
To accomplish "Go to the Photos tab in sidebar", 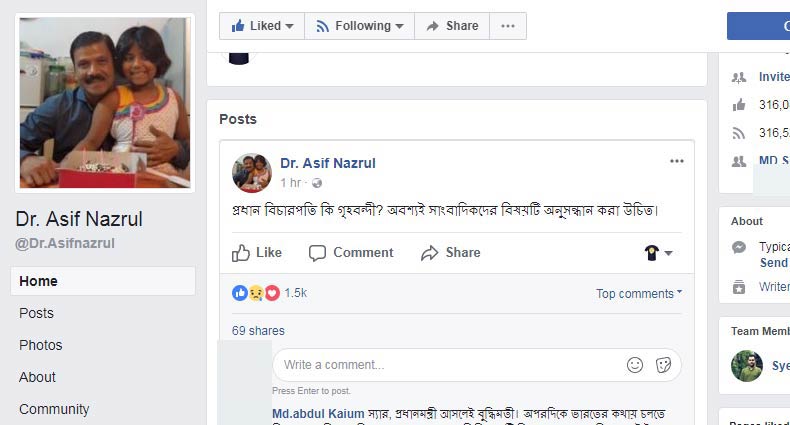I will coord(40,345).
